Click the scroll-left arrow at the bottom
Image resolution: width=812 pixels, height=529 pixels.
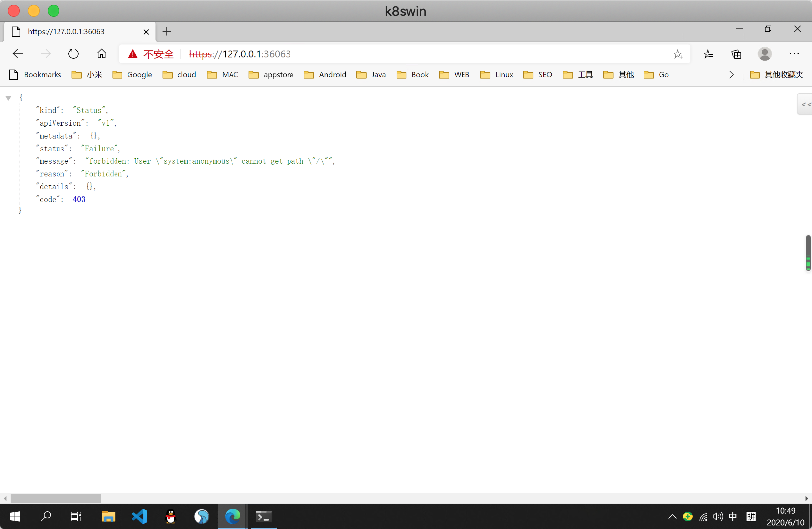pos(5,498)
